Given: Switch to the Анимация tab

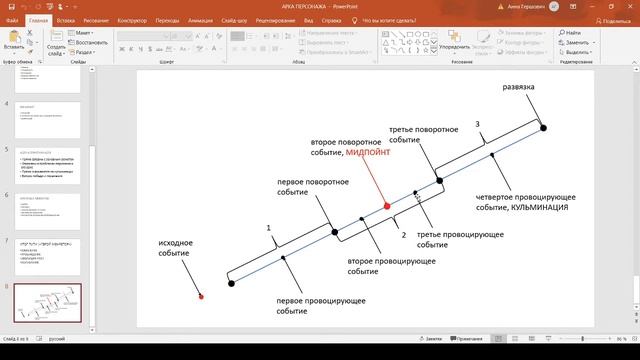Looking at the screenshot, I should coord(200,20).
